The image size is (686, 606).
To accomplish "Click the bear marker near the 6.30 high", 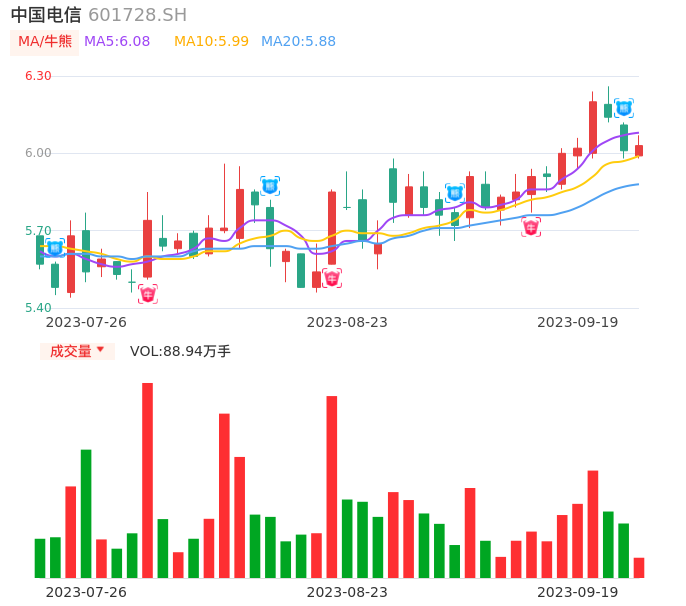I will pyautogui.click(x=624, y=108).
